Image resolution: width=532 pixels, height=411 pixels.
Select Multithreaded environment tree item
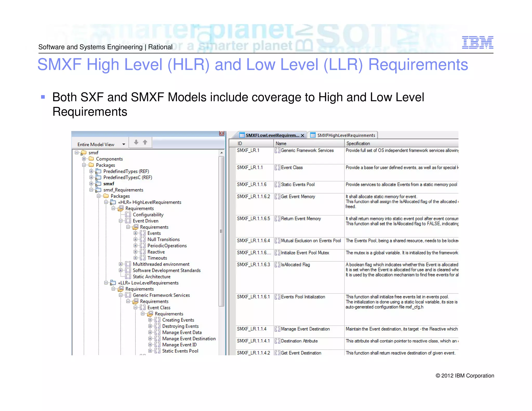pos(161,264)
